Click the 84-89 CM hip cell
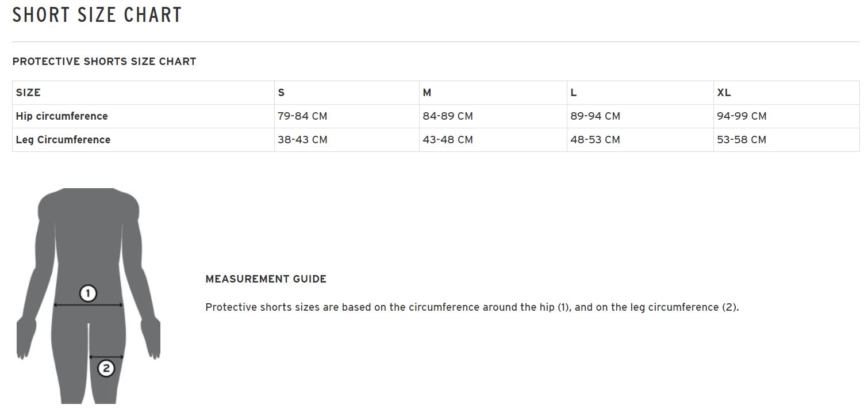Screen dimensions: 868x412 (448, 116)
